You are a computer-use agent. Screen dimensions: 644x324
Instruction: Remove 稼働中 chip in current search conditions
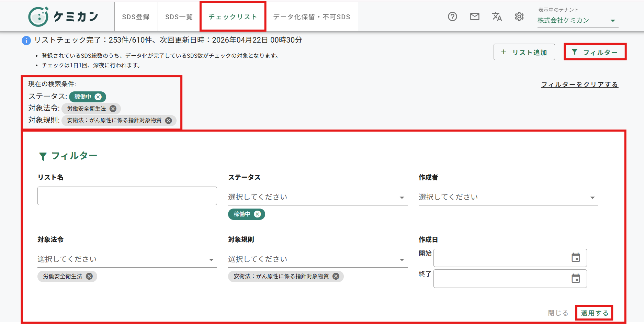tap(98, 97)
